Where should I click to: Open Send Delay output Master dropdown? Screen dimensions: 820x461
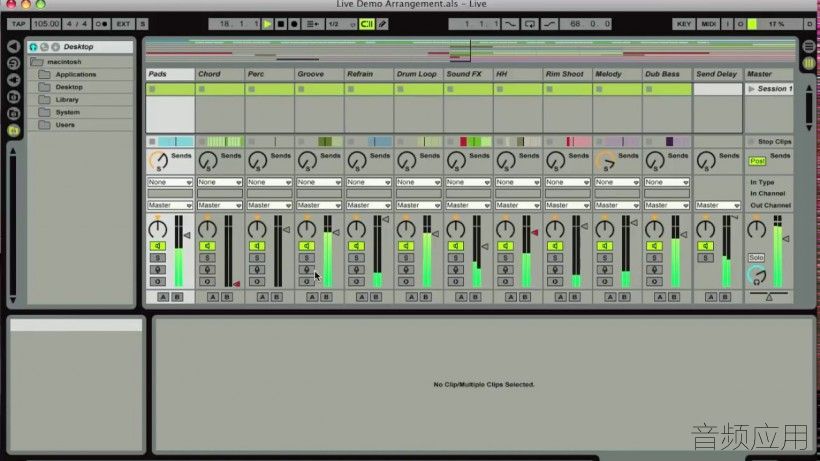click(x=718, y=205)
